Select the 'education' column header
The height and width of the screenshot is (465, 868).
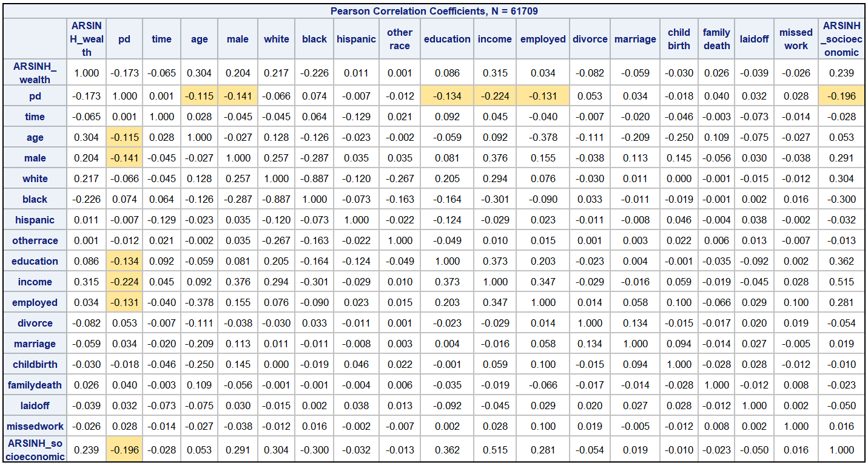click(x=447, y=39)
